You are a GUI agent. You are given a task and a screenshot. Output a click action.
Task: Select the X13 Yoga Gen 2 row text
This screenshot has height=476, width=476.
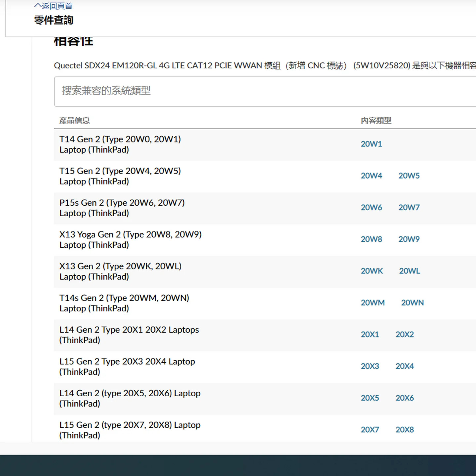tap(130, 240)
